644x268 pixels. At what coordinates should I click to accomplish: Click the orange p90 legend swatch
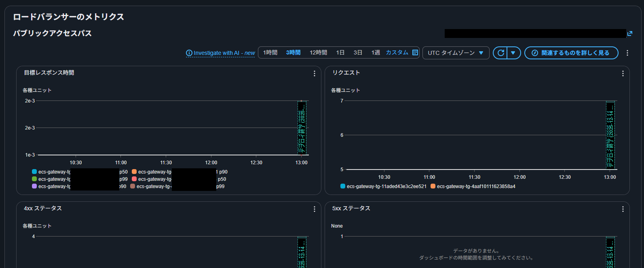point(134,172)
